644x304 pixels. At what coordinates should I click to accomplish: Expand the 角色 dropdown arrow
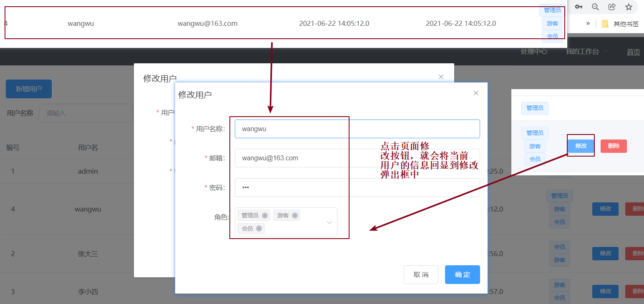point(329,222)
